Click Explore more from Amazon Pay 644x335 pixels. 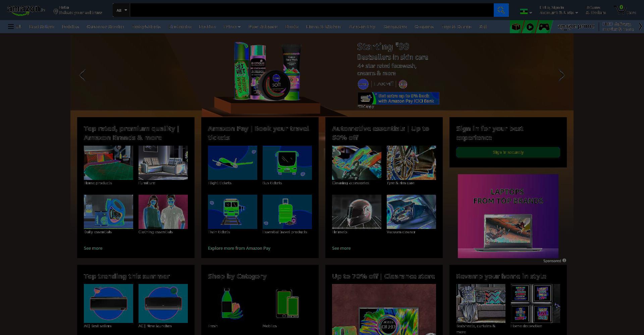click(239, 248)
